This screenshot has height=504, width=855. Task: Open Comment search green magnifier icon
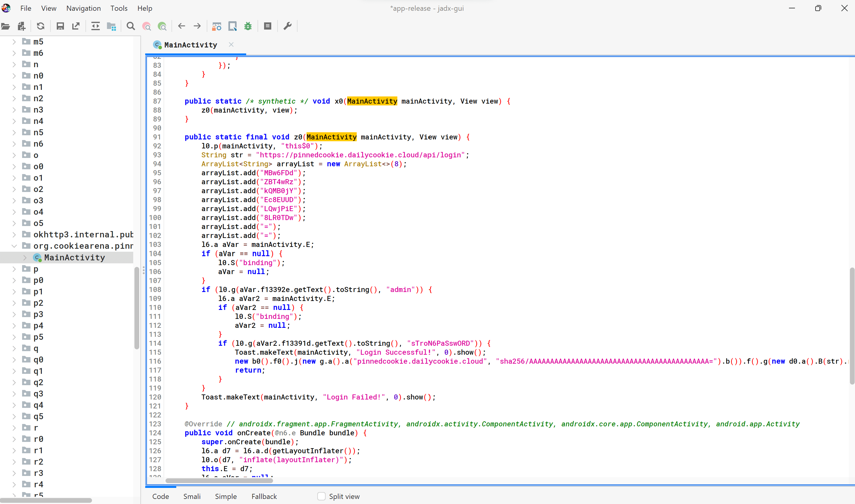click(x=162, y=26)
